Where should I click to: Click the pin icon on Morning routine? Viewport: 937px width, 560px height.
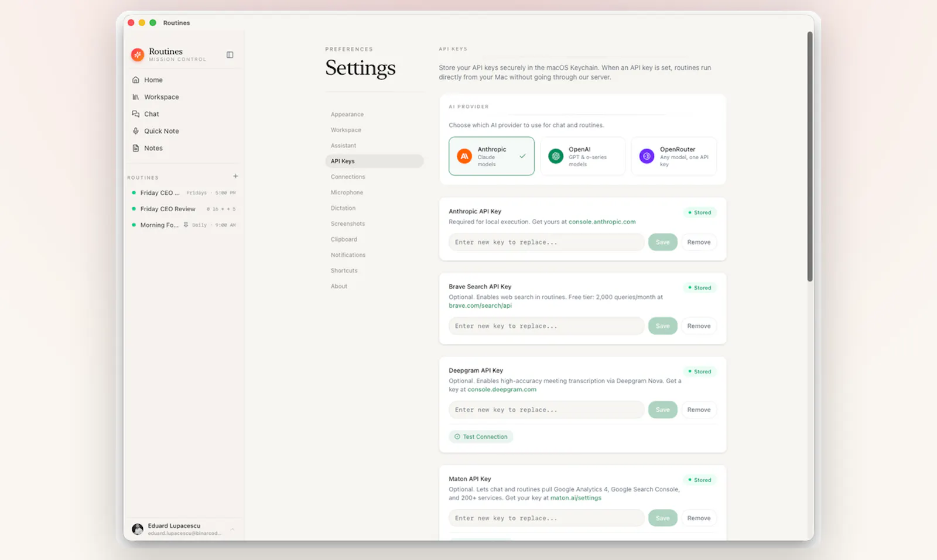pos(186,225)
